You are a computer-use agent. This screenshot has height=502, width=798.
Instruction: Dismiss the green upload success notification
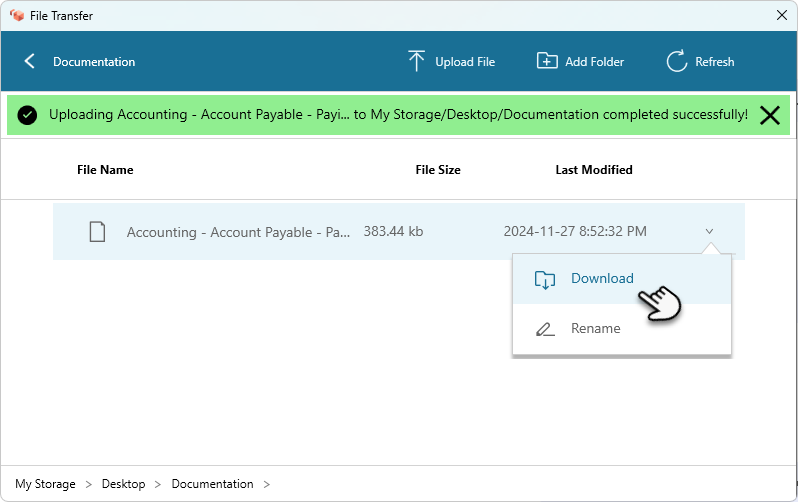pos(770,115)
